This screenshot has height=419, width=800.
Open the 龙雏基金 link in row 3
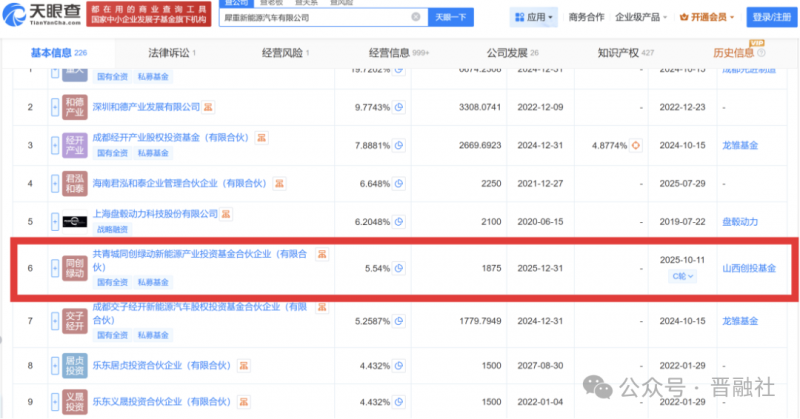click(x=740, y=145)
